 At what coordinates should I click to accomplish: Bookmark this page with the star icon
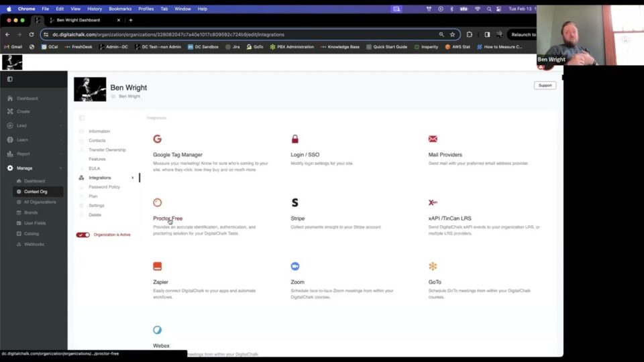(x=452, y=34)
